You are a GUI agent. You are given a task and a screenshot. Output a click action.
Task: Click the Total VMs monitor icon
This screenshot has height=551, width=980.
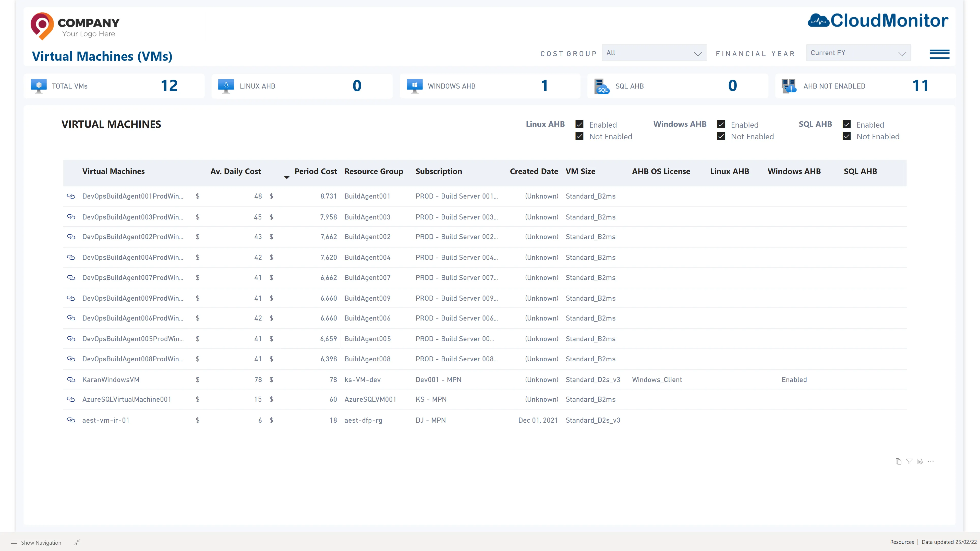(x=39, y=86)
